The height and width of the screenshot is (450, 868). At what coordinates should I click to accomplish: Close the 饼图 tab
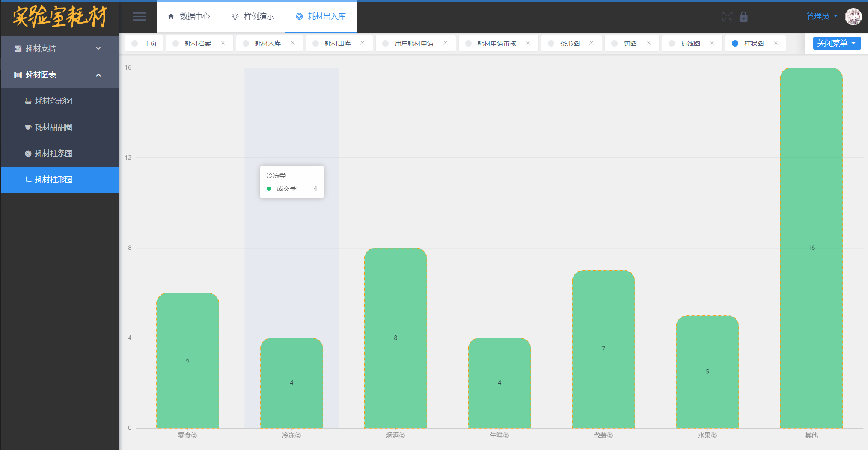649,43
